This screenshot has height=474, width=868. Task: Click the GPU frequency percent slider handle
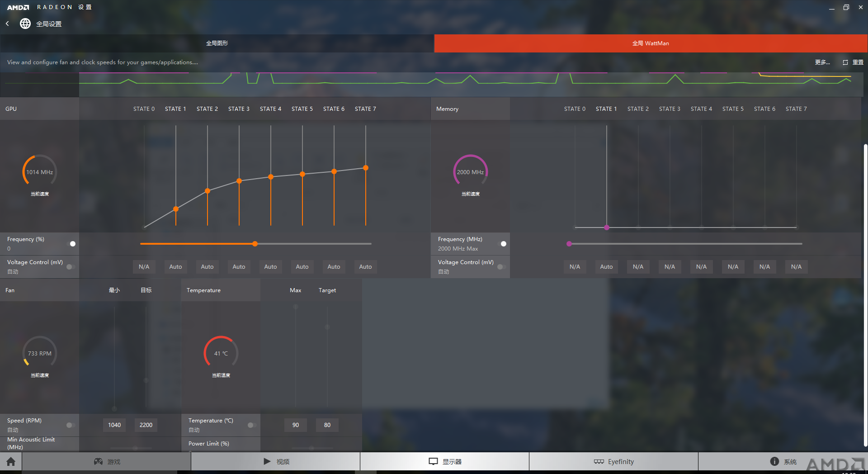pyautogui.click(x=255, y=244)
